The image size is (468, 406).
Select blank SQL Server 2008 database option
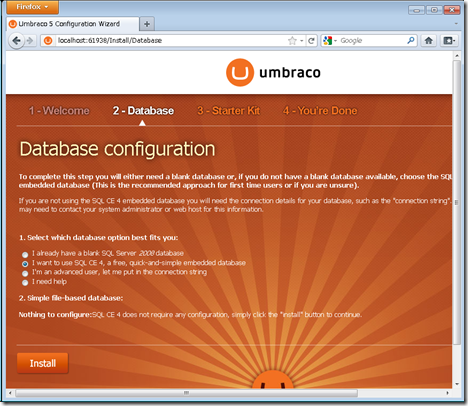pyautogui.click(x=25, y=255)
